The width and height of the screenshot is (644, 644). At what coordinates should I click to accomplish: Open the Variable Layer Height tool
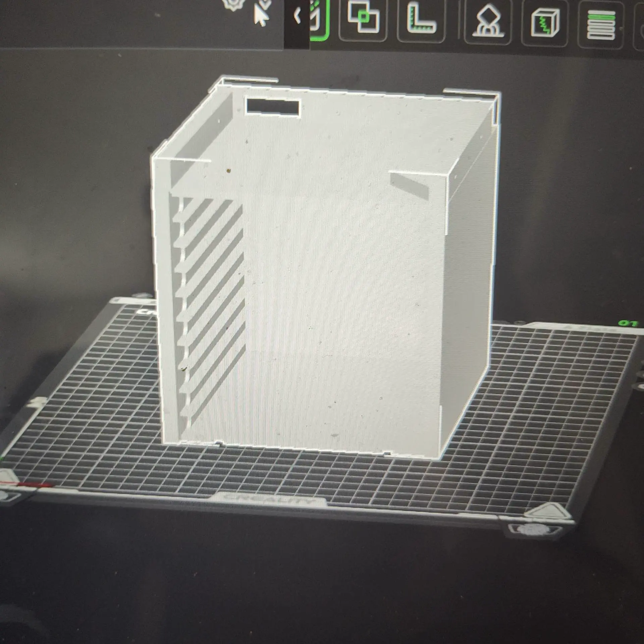(601, 25)
